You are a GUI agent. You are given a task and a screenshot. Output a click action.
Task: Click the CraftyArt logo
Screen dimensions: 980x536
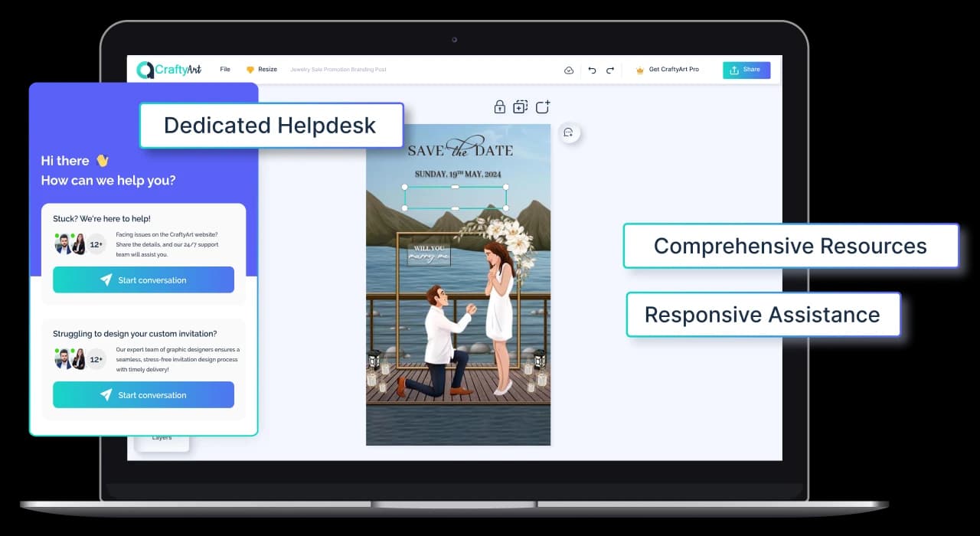169,70
